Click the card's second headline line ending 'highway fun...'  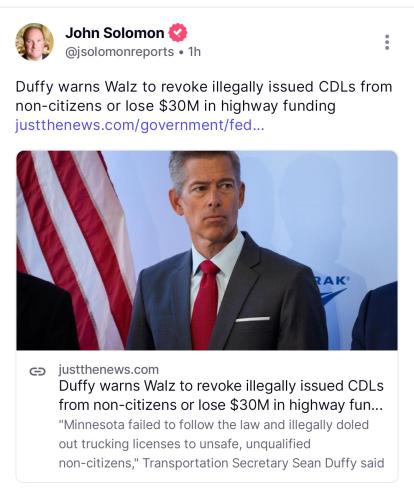[221, 405]
